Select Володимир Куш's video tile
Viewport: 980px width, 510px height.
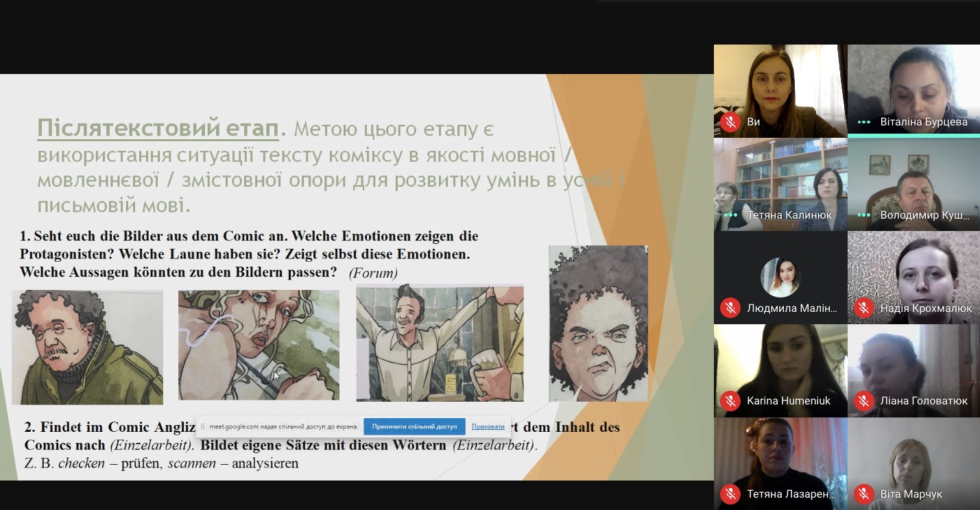pos(913,182)
